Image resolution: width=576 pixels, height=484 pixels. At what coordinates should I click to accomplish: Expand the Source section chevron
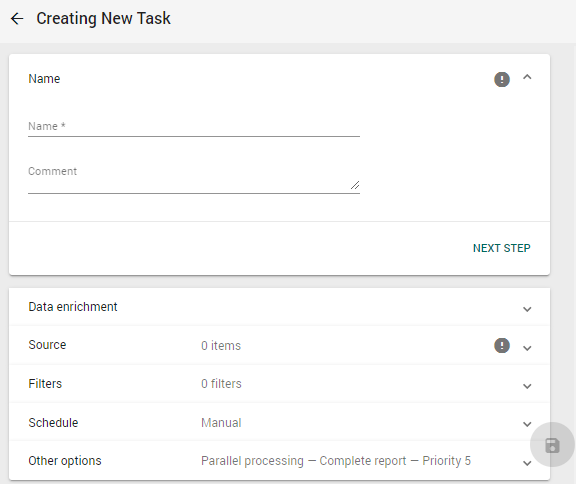(527, 348)
